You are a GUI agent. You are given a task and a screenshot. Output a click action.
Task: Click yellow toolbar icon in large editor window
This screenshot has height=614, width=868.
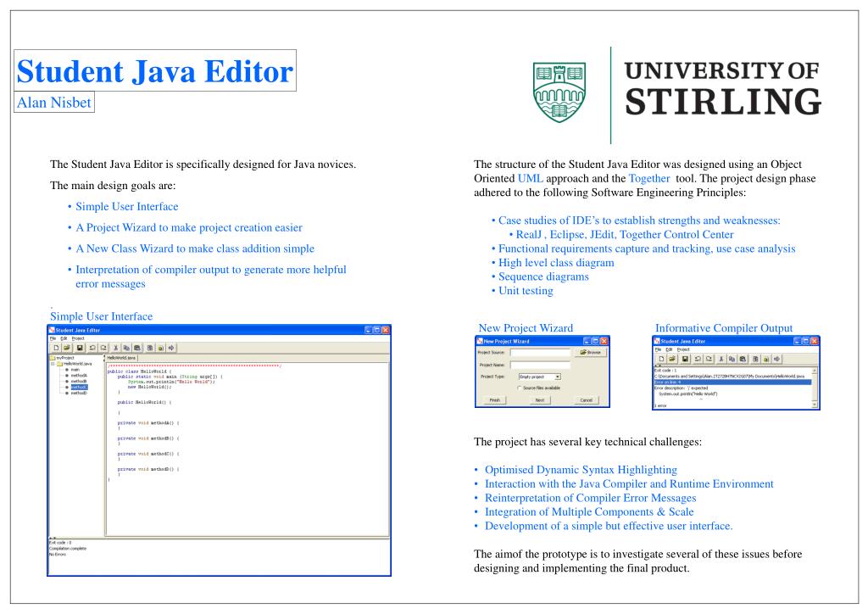(160, 348)
